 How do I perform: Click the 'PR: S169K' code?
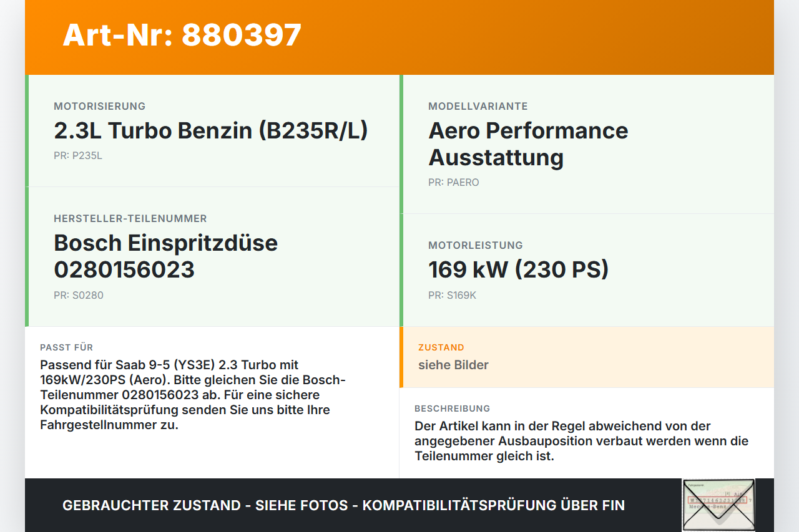[x=453, y=295]
